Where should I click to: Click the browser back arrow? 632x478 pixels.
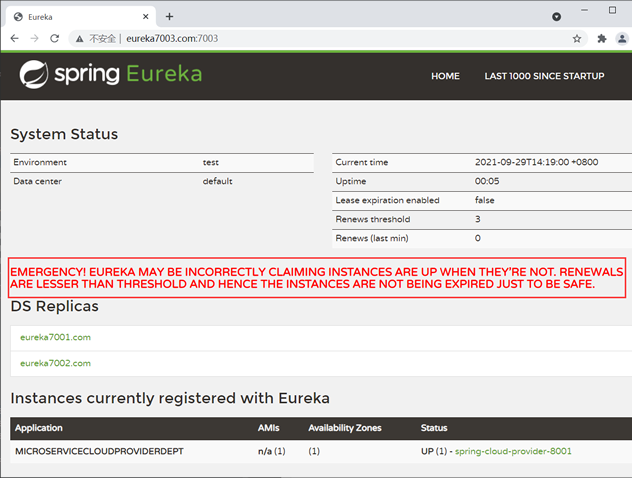[x=15, y=38]
